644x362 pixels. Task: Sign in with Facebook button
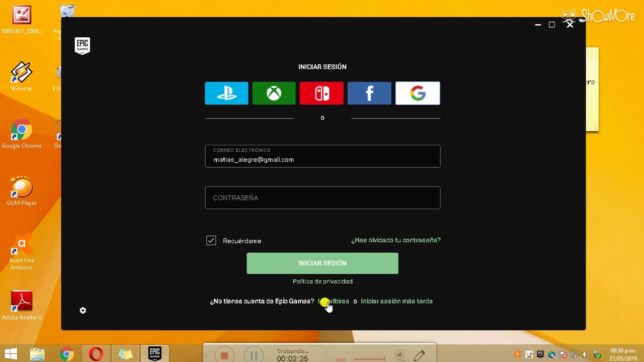click(369, 93)
